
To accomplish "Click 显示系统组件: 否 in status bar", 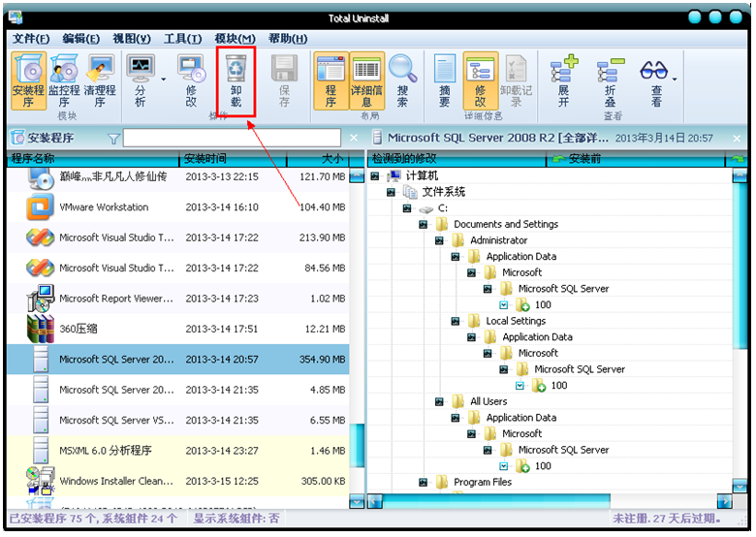I will 236,519.
